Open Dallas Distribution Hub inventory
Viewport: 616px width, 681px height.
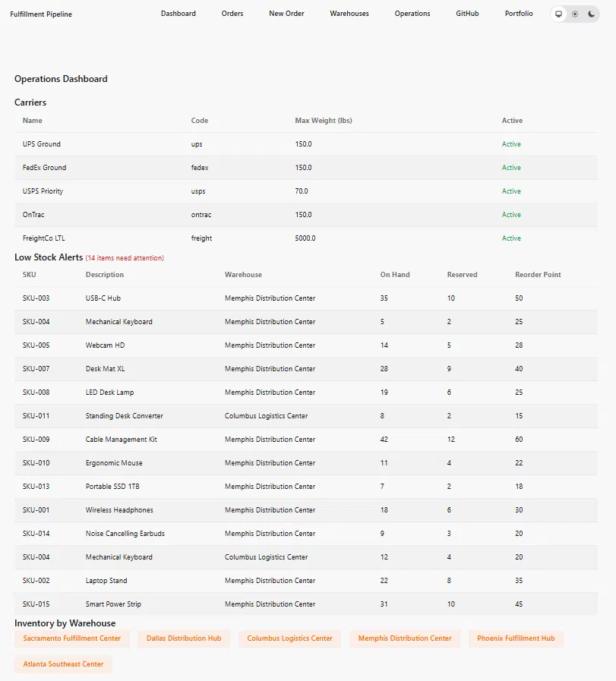pos(184,638)
